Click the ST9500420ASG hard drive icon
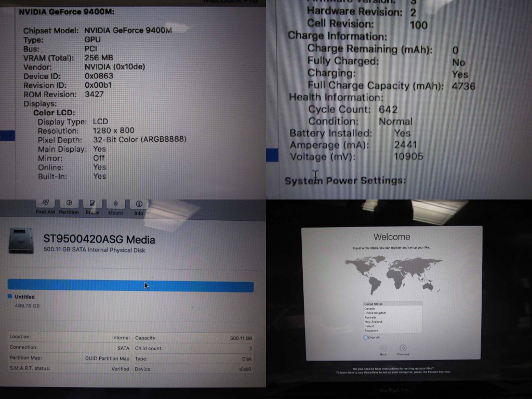The height and width of the screenshot is (399, 532). click(x=21, y=241)
